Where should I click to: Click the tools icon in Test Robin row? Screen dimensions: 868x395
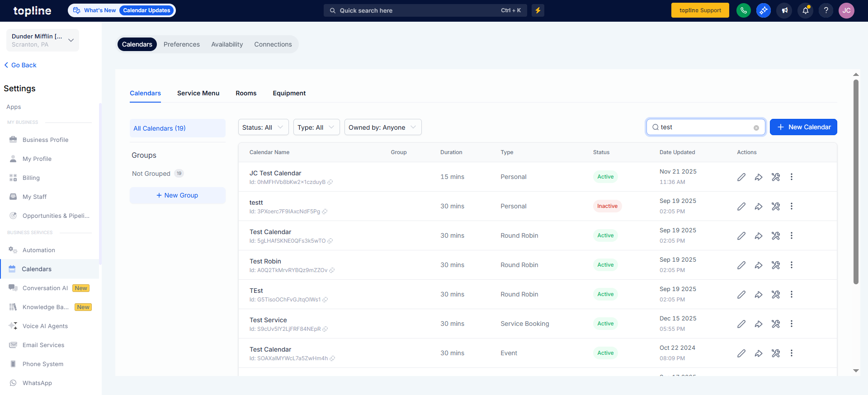[776, 265]
